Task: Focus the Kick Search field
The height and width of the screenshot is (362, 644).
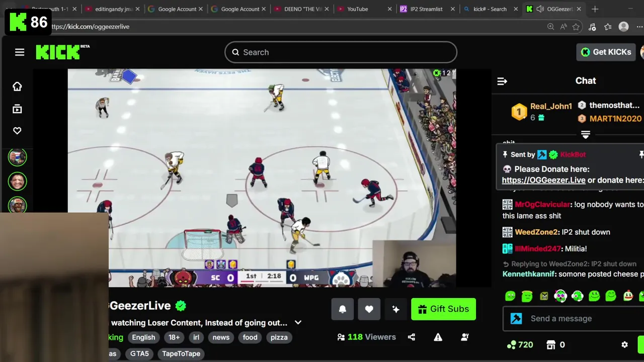Action: [x=341, y=52]
